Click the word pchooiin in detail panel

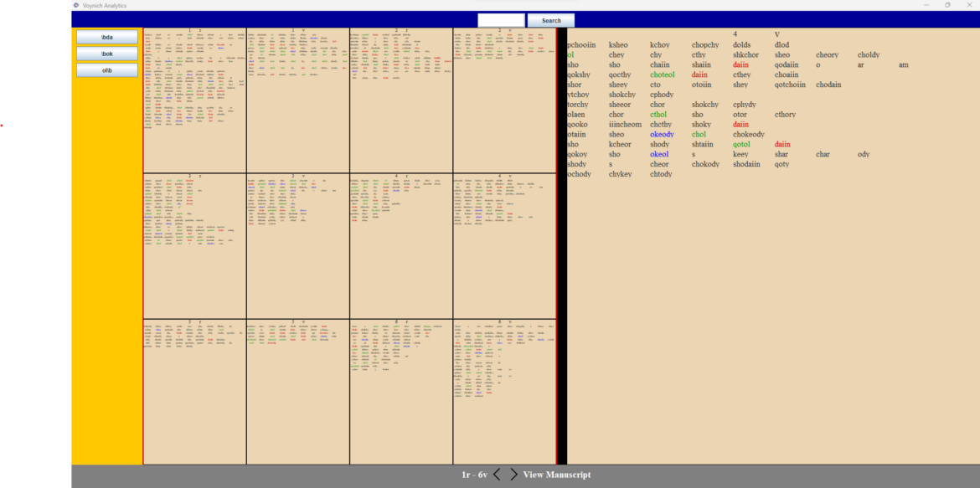tap(581, 45)
